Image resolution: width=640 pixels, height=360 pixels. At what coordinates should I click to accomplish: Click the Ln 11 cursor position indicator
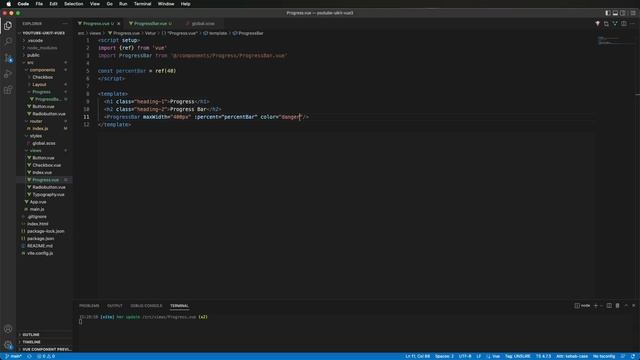[x=417, y=356]
